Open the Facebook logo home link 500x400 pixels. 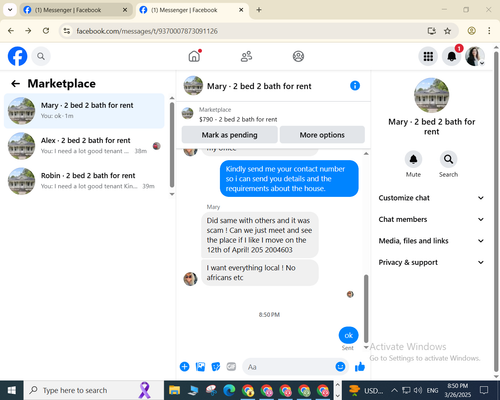pos(17,56)
